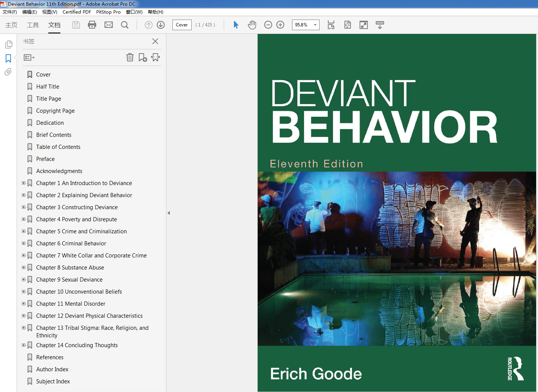Collapse the navigation pane with divider arrow
Screen dimensions: 538x392
pyautogui.click(x=169, y=213)
